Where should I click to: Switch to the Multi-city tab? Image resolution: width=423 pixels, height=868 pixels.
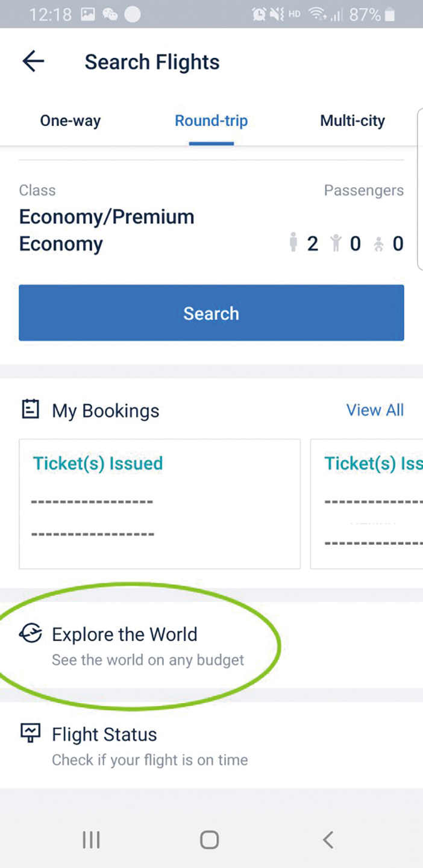[x=352, y=121]
